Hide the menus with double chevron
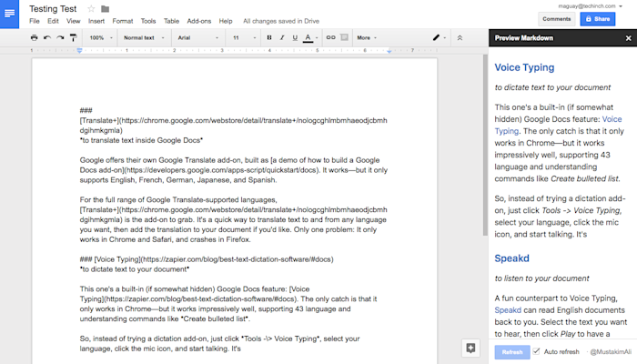 pos(460,38)
